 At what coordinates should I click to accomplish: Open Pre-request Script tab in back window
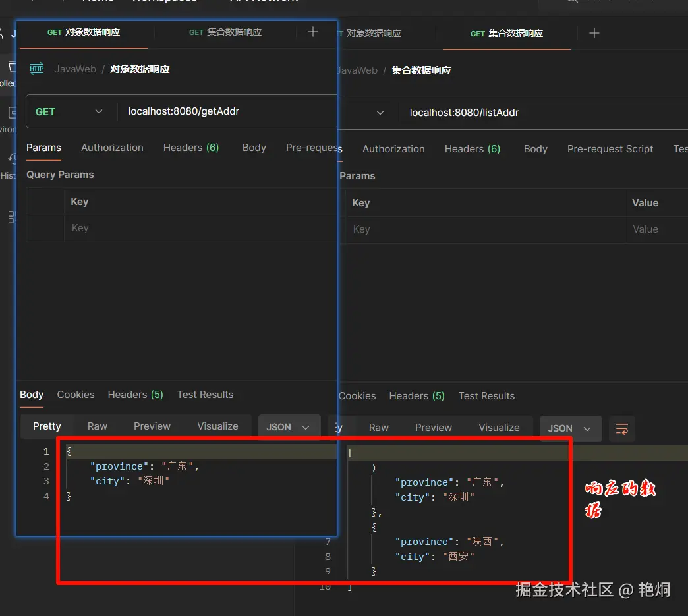610,149
